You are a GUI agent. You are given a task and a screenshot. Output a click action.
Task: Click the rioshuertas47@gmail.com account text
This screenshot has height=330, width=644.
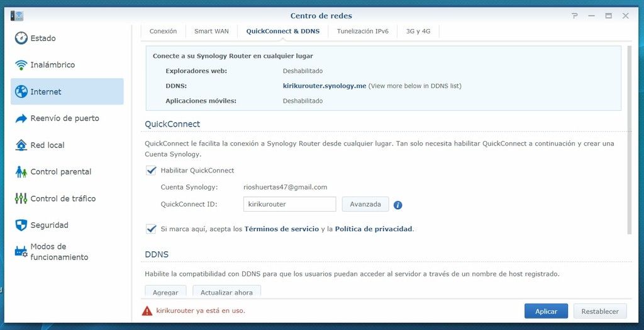286,187
